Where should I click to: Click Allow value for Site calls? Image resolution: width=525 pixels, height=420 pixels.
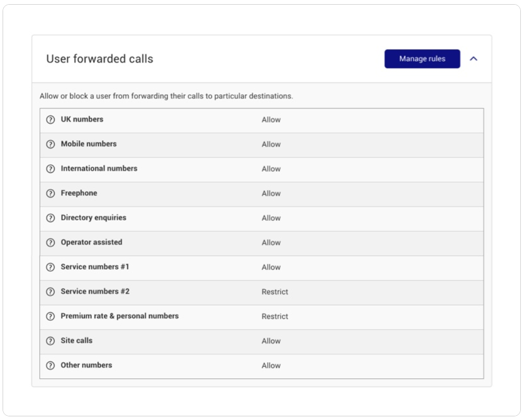pyautogui.click(x=271, y=341)
